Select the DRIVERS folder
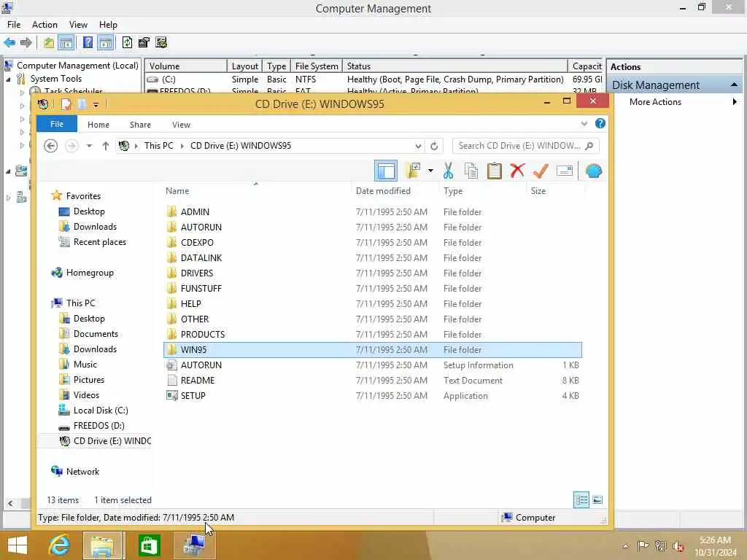The height and width of the screenshot is (560, 747). pyautogui.click(x=197, y=273)
